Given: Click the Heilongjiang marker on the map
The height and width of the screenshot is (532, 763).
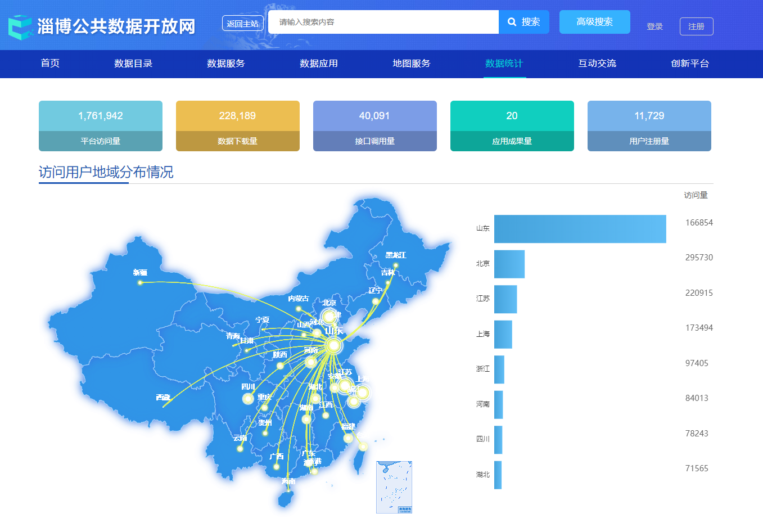Looking at the screenshot, I should [395, 265].
